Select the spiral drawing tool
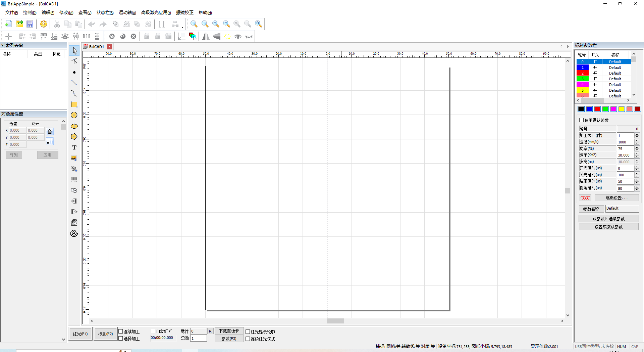This screenshot has width=644, height=352. [x=74, y=233]
